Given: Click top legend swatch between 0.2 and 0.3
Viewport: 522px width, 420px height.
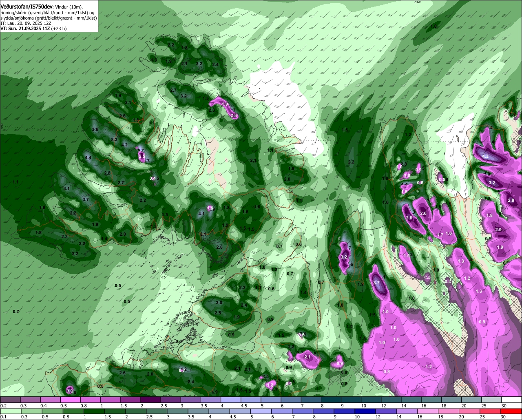Looking at the screenshot, I should click(x=10, y=400).
